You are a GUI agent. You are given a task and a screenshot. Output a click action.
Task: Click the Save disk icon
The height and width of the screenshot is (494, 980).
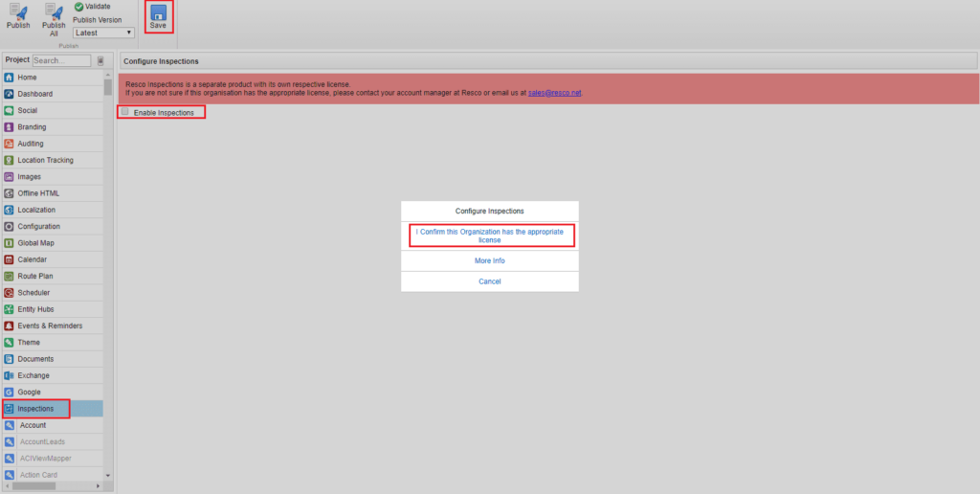coord(158,13)
